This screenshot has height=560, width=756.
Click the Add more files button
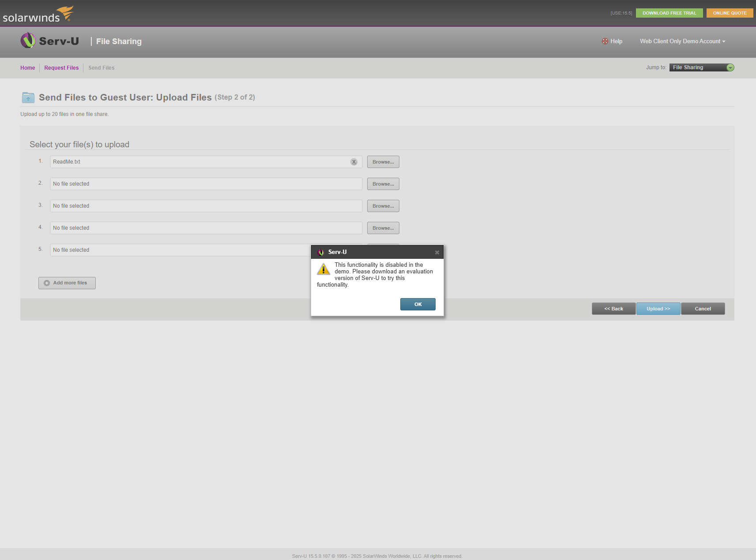point(67,283)
